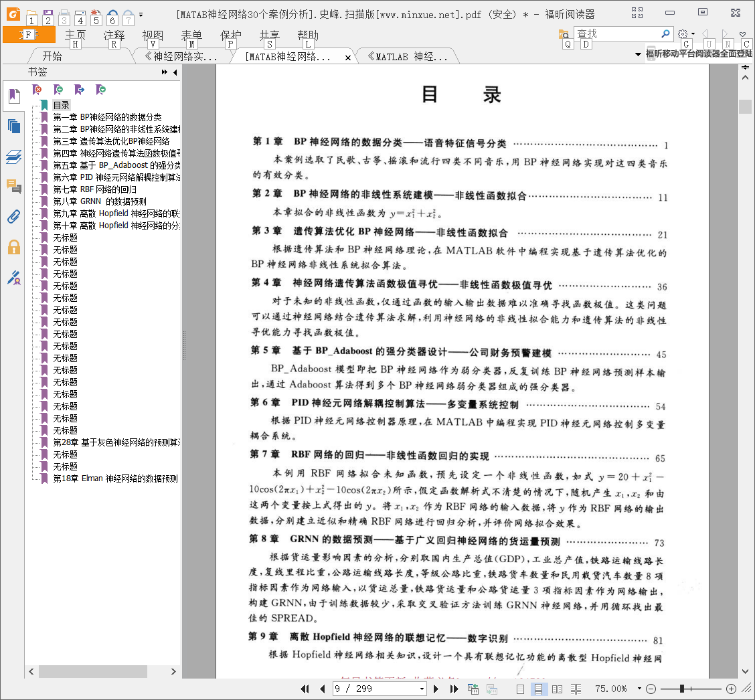This screenshot has width=755, height=700.
Task: Click the zoom out minus button
Action: [651, 689]
